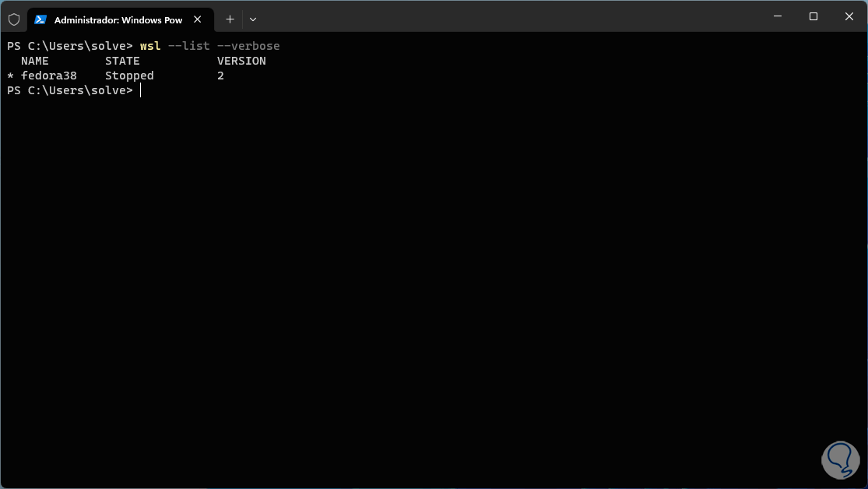Click the administrator shield icon
The image size is (868, 489).
point(14,20)
